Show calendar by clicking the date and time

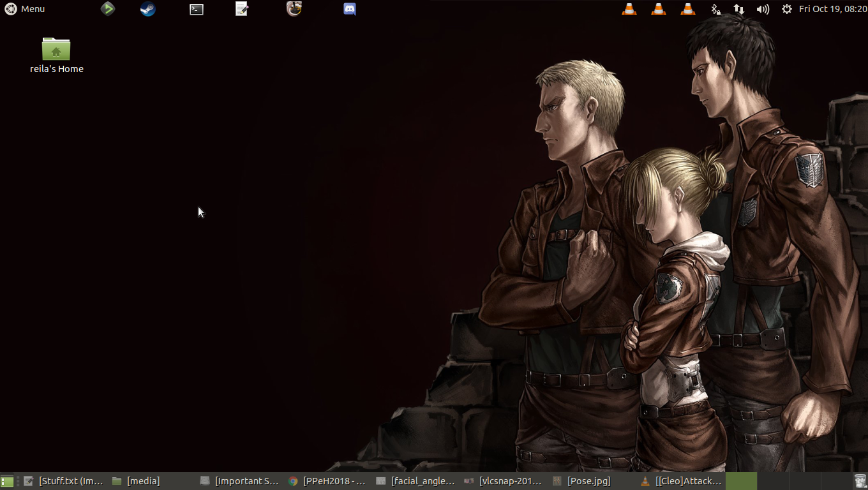833,9
